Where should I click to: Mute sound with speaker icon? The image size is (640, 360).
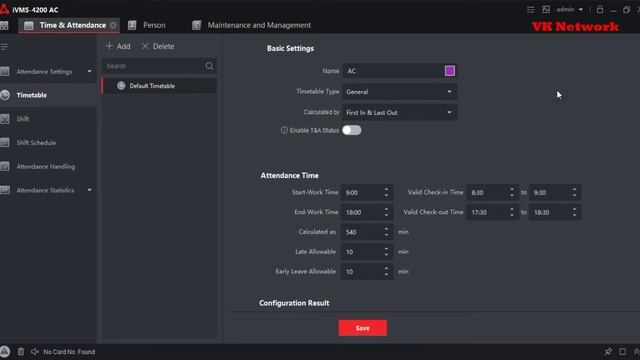(35, 352)
